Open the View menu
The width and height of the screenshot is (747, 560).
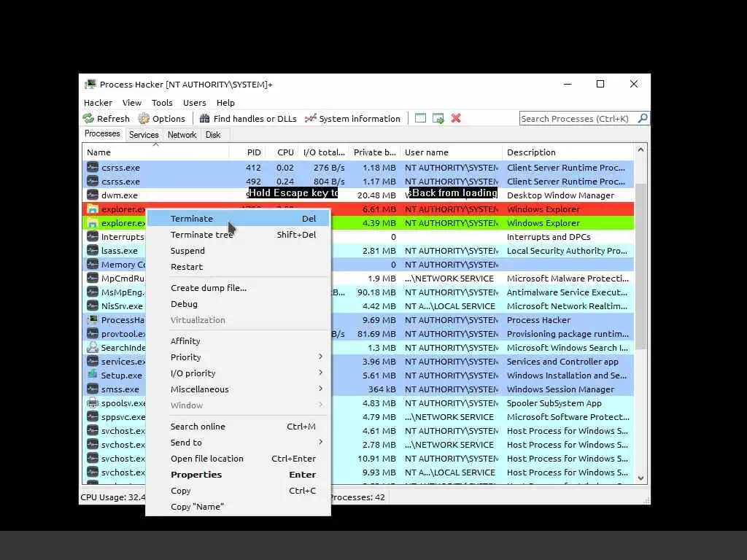coord(132,103)
